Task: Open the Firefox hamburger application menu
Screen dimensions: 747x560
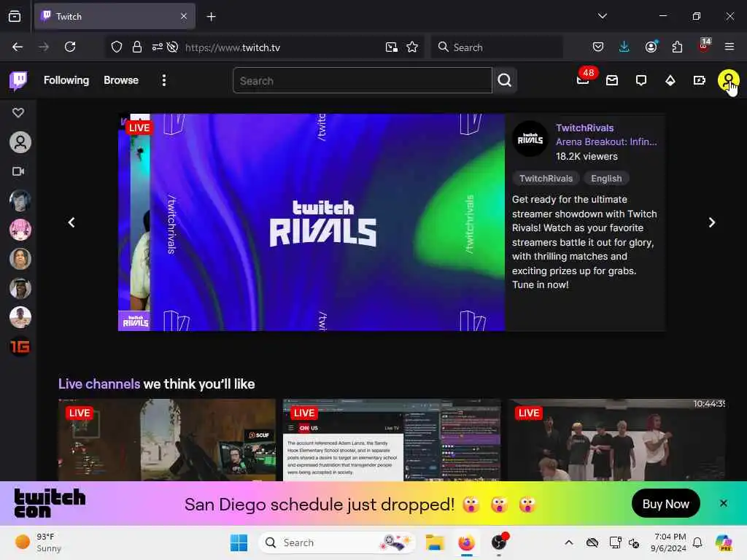Action: [x=729, y=47]
